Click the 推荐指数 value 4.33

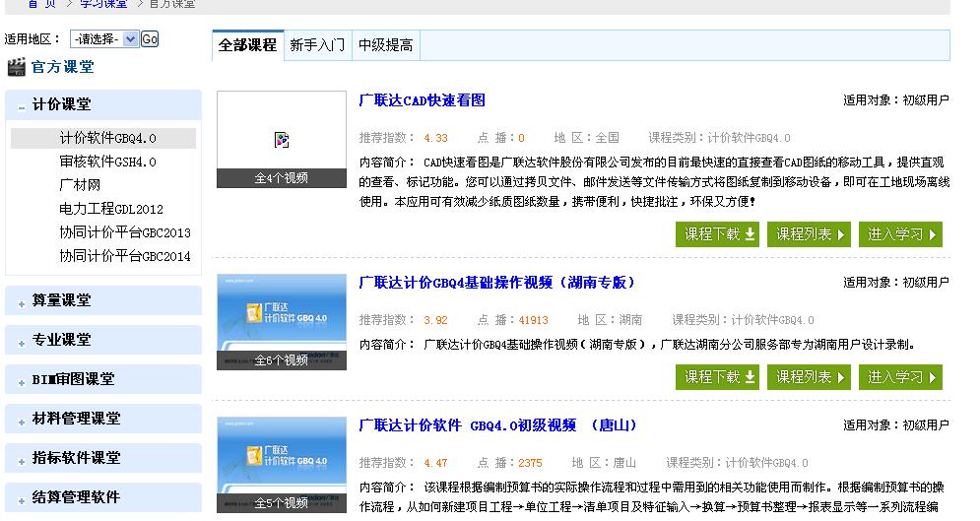[435, 138]
